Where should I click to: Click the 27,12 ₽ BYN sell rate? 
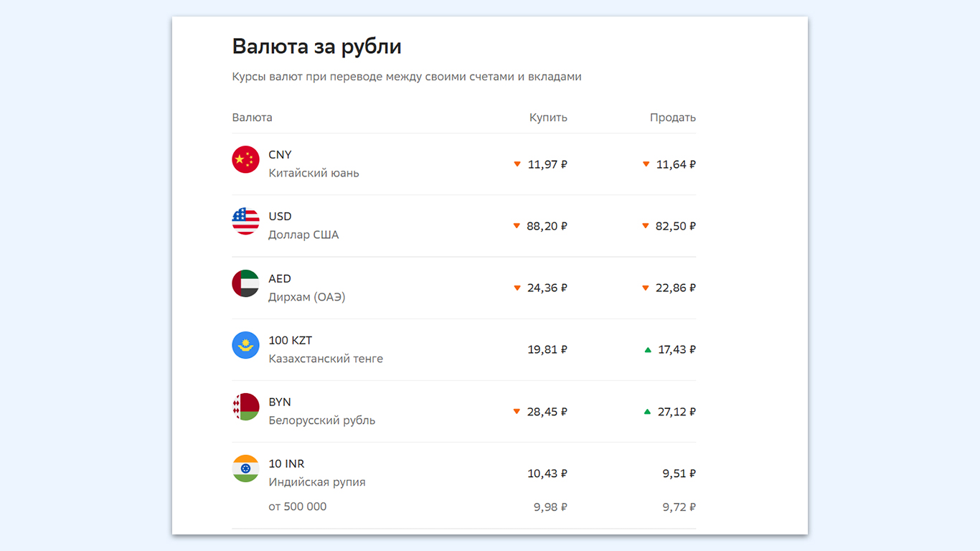pyautogui.click(x=677, y=412)
